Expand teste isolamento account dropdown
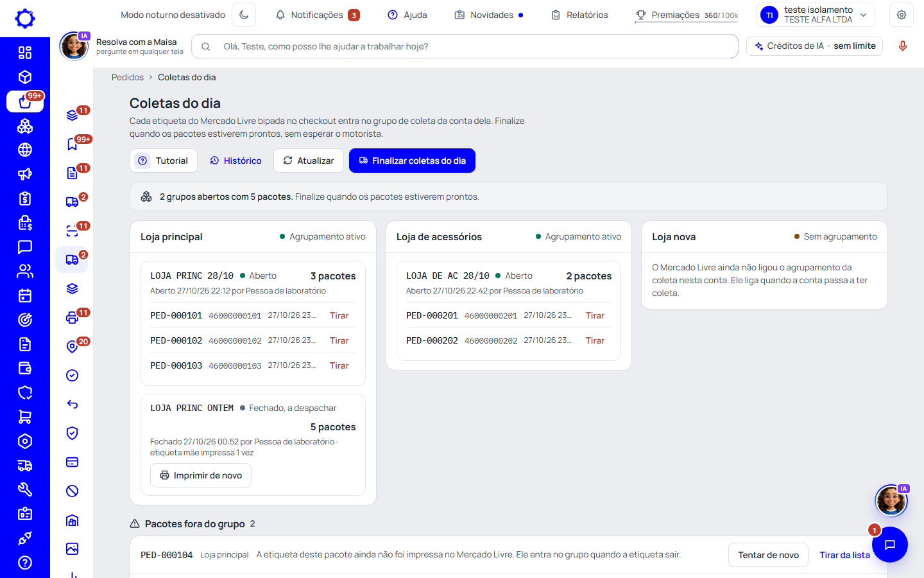924x578 pixels. (816, 15)
